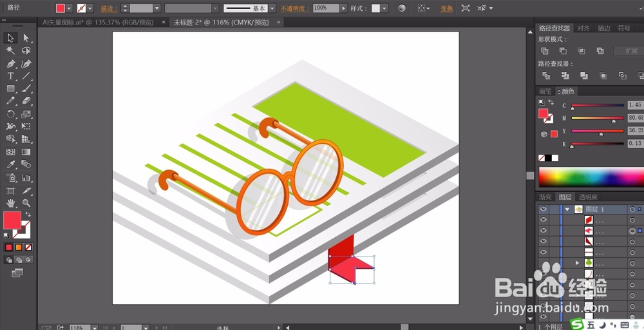The height and width of the screenshot is (330, 644).
Task: Click target circle of red parallelogram sublayer
Action: tap(632, 220)
